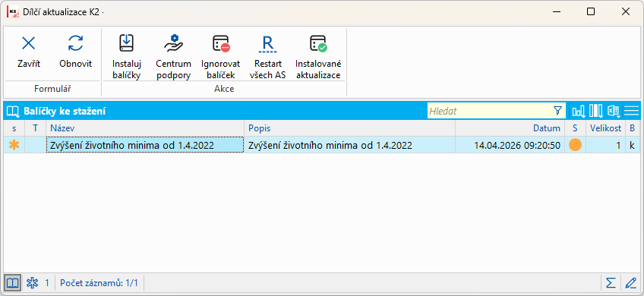The image size is (644, 296).
Task: Click the Balíčky ke stažení panel title
Action: pos(65,111)
